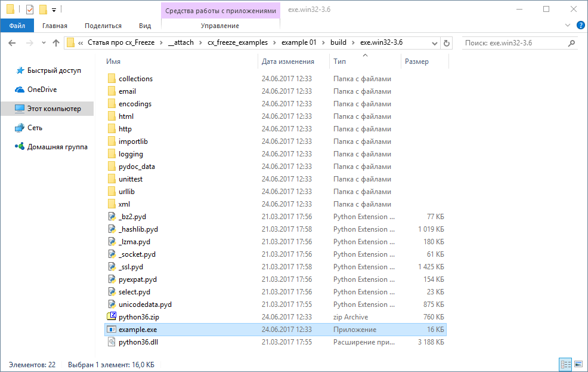588x372 pixels.
Task: Click __attach in the address path
Action: coord(181,42)
